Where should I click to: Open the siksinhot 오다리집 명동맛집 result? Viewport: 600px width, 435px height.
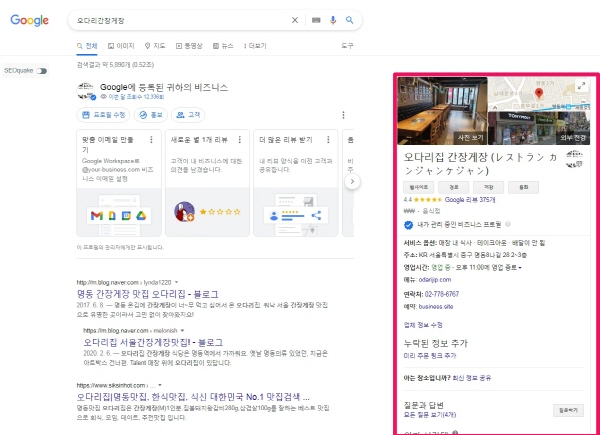pos(193,396)
